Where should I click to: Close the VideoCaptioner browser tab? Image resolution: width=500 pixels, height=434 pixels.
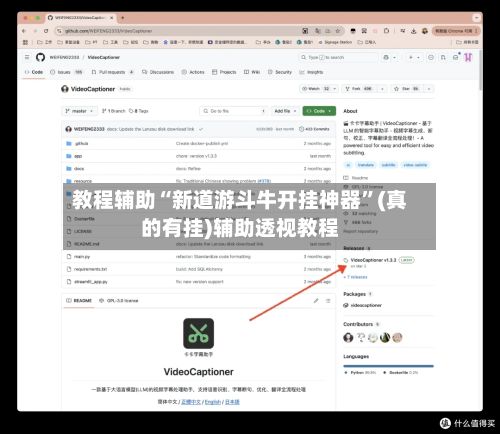tap(112, 18)
